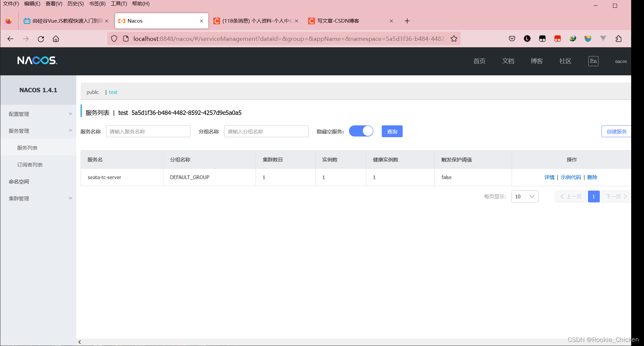This screenshot has height=346, width=644.
Task: Open the 帮助(H) menu
Action: click(x=141, y=4)
